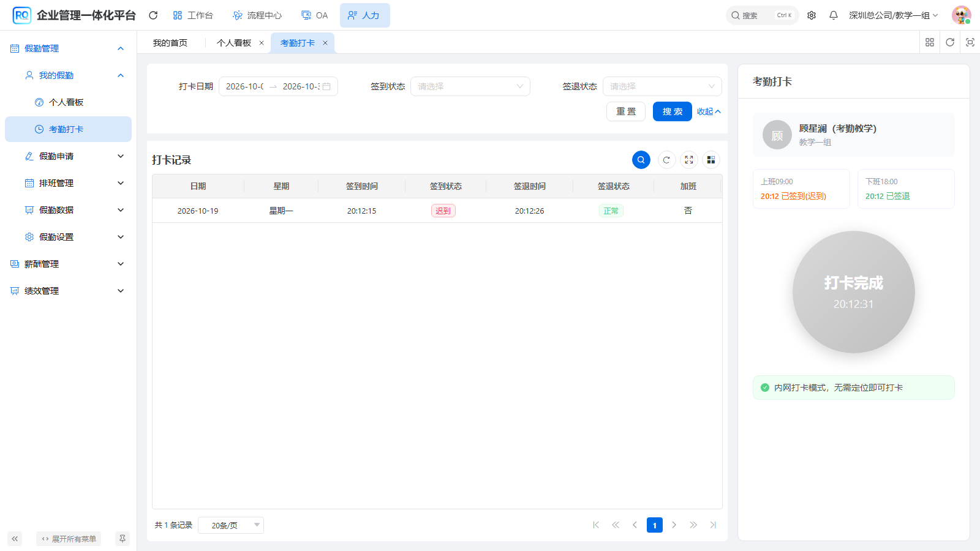Click the 正常 status tag
This screenshot has width=980, height=551.
point(611,211)
